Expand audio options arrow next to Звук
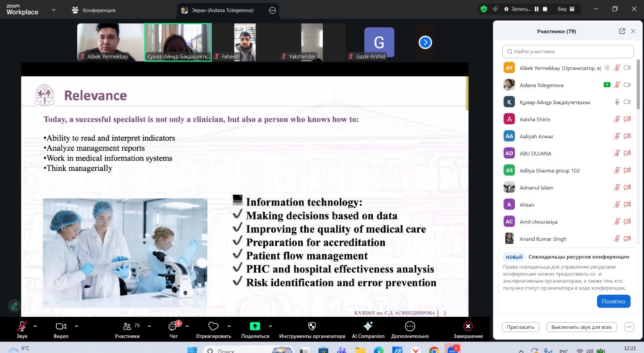 pos(35,326)
